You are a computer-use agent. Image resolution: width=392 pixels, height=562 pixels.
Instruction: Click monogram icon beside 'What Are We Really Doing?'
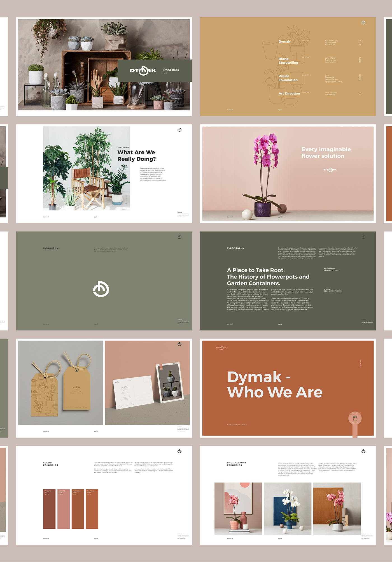click(179, 130)
